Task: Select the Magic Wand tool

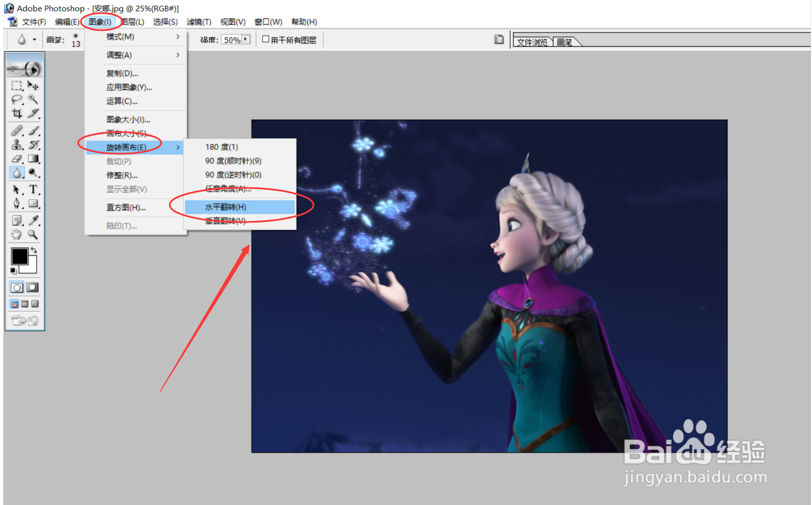Action: point(33,100)
